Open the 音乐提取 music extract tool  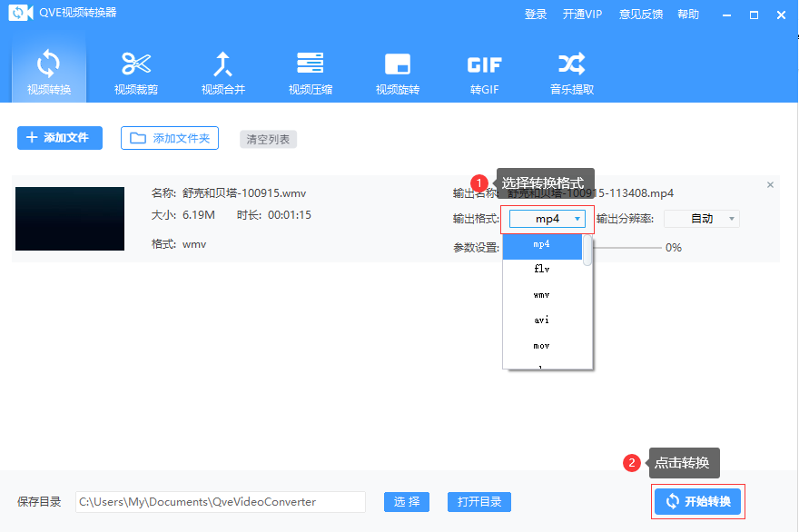tap(572, 72)
